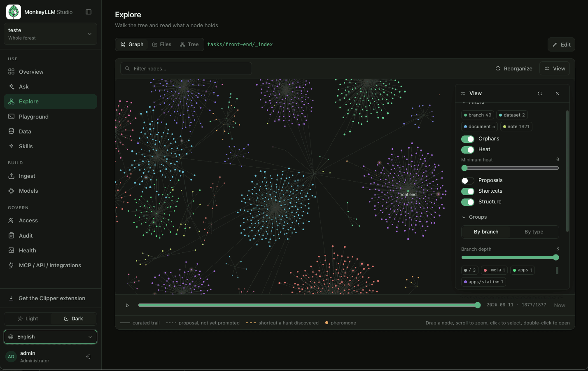The image size is (588, 371).
Task: Get the Clipper extension
Action: (50, 298)
